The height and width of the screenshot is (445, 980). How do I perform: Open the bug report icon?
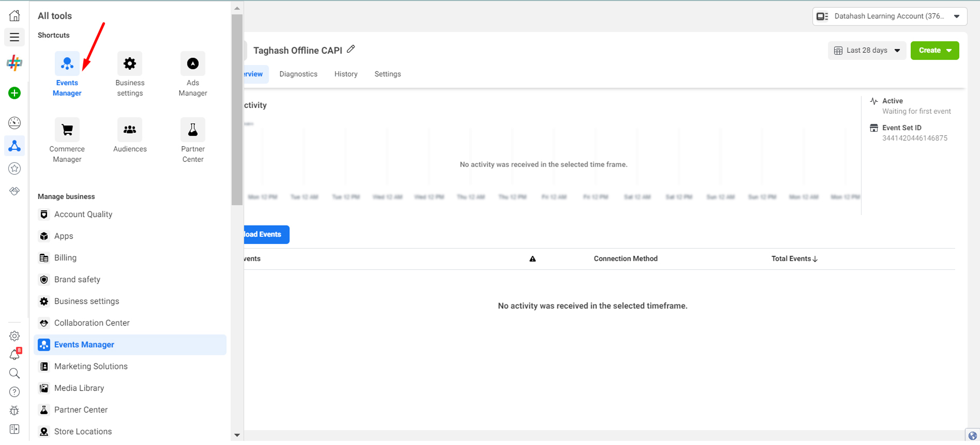point(14,410)
